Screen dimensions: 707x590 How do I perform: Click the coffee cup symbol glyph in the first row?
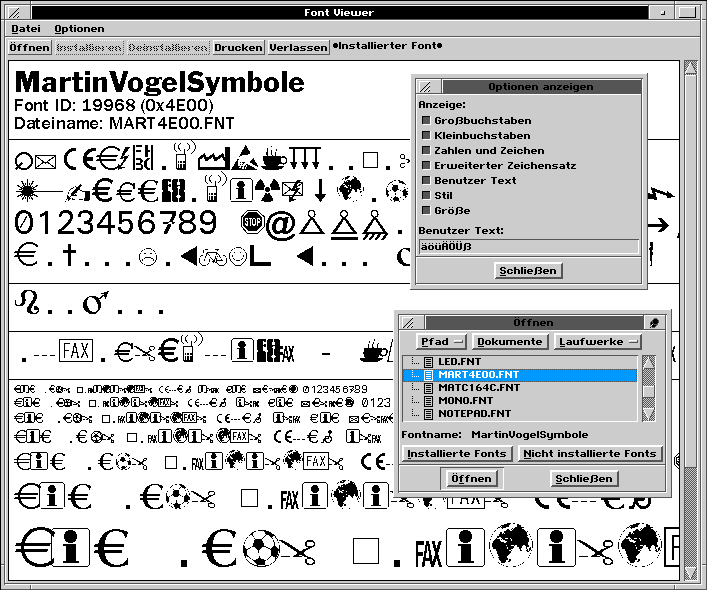tap(274, 158)
